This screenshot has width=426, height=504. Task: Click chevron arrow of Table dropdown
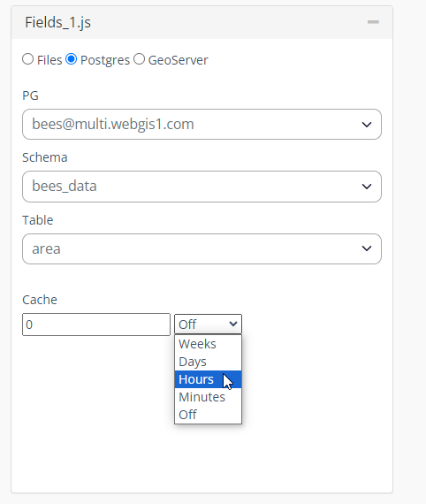click(367, 248)
